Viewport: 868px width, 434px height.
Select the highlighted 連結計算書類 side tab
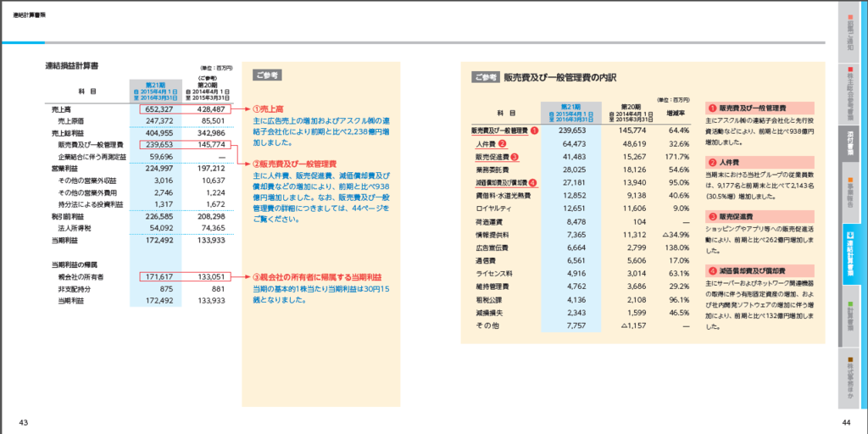pyautogui.click(x=851, y=254)
